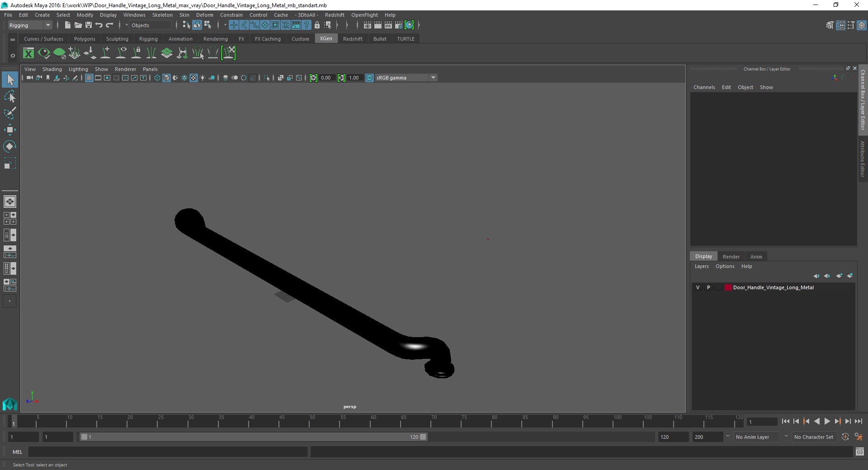Screen dimensions: 868x470
Task: Toggle the P playback box of Door_Handle layer
Action: 708,287
